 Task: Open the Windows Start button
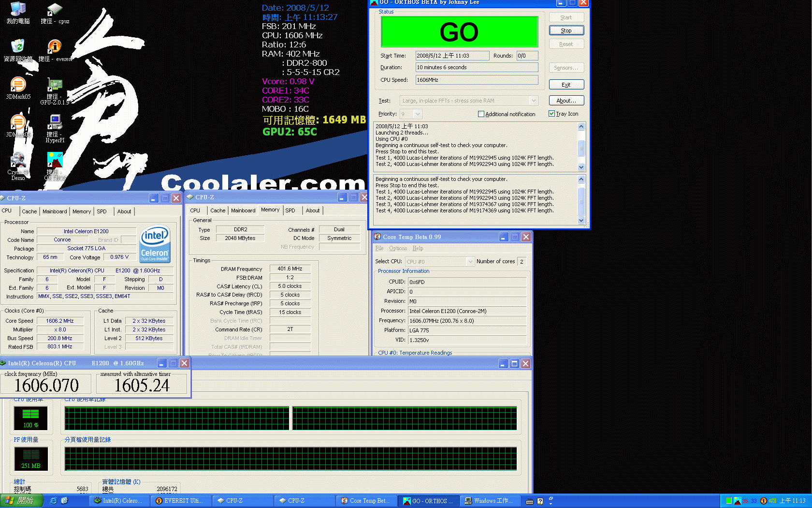[21, 501]
